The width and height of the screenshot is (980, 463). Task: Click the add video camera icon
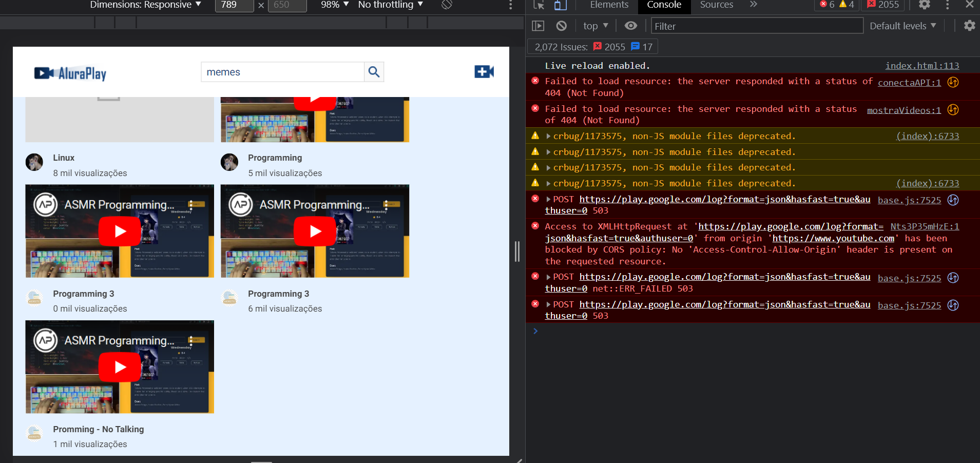[484, 72]
